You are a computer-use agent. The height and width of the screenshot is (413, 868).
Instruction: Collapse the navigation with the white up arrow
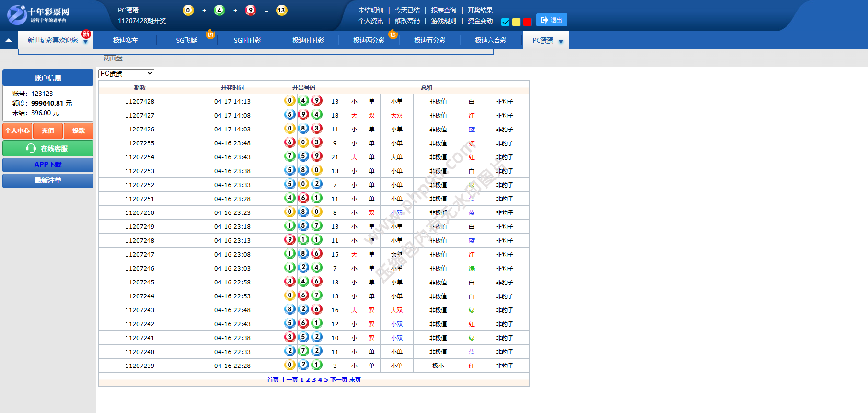pos(9,40)
